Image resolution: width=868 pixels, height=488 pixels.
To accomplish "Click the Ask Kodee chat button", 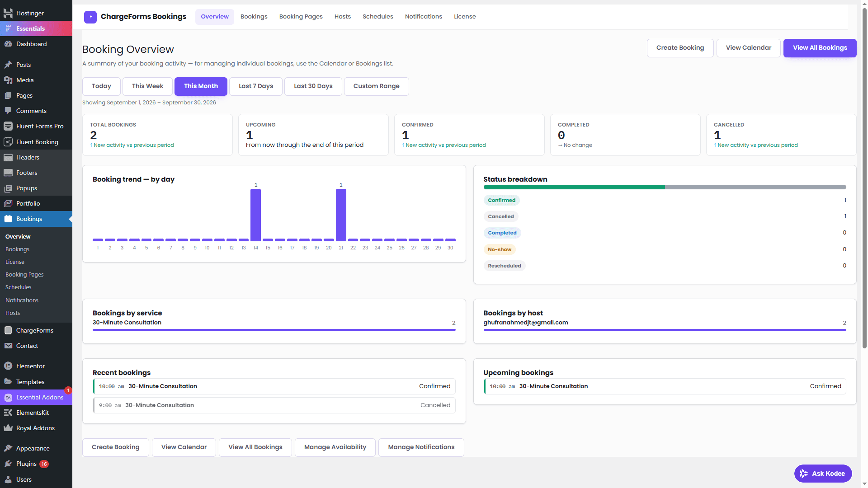I will (823, 474).
